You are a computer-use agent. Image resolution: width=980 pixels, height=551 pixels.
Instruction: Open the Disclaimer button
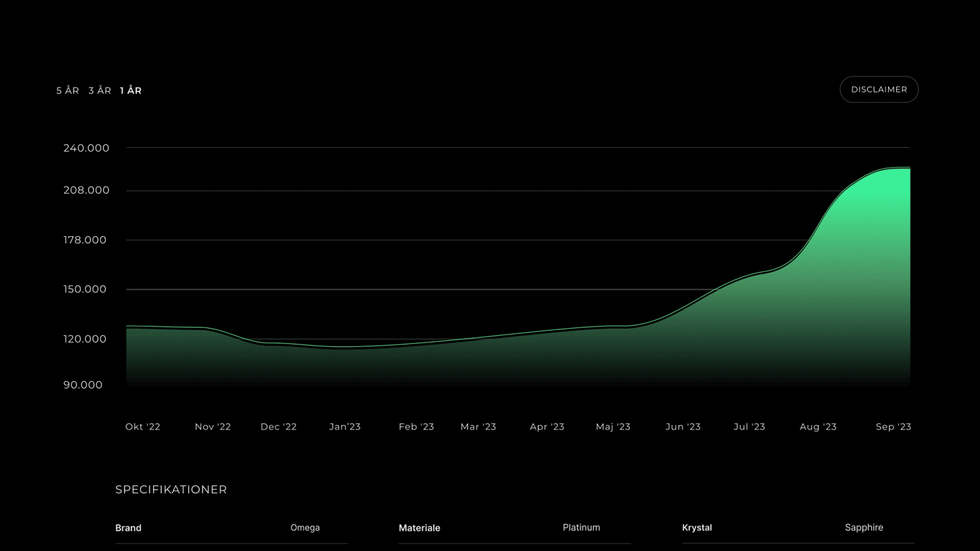pyautogui.click(x=879, y=90)
